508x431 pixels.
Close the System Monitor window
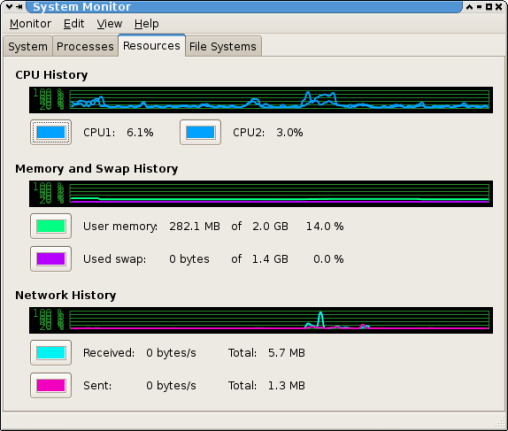[x=499, y=7]
